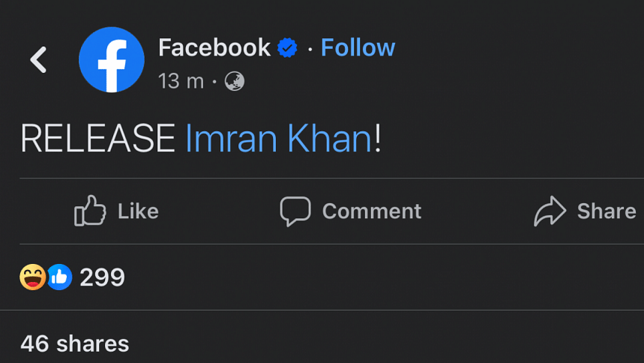Viewport: 644px width, 363px height.
Task: View the 299 reactions count
Action: 102,277
